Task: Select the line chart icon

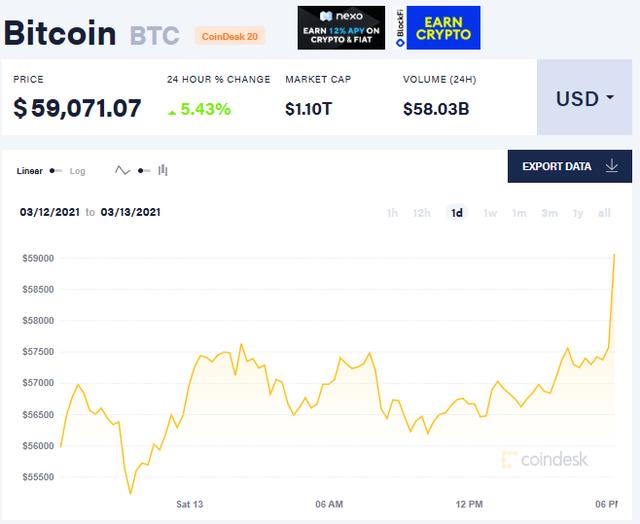Action: 122,171
